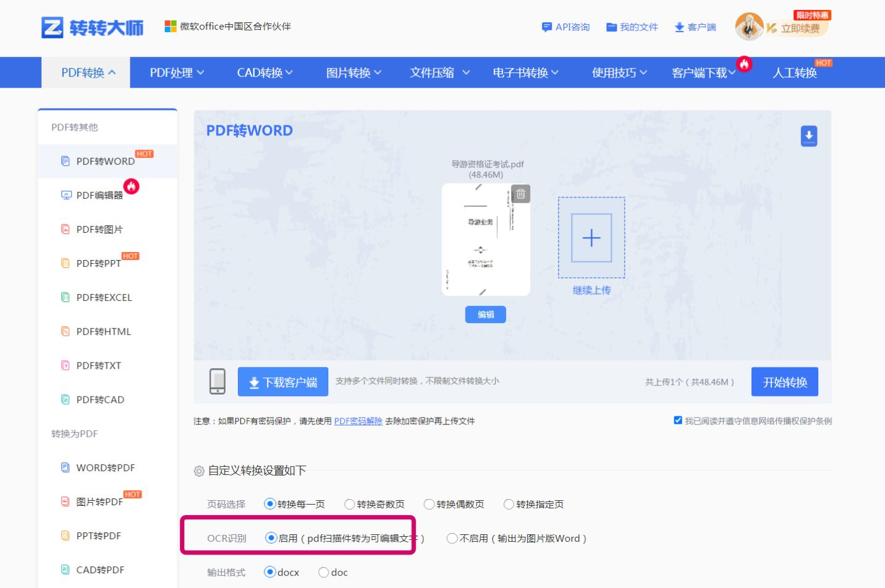Start conversion with the 开始转换 button
This screenshot has height=588, width=885.
[784, 382]
